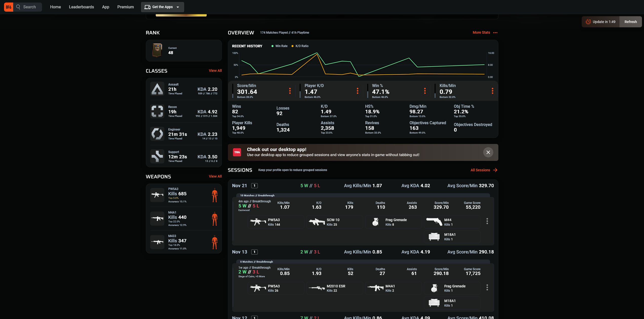
Task: Expand the Get the Apps dropdown
Action: point(163,7)
